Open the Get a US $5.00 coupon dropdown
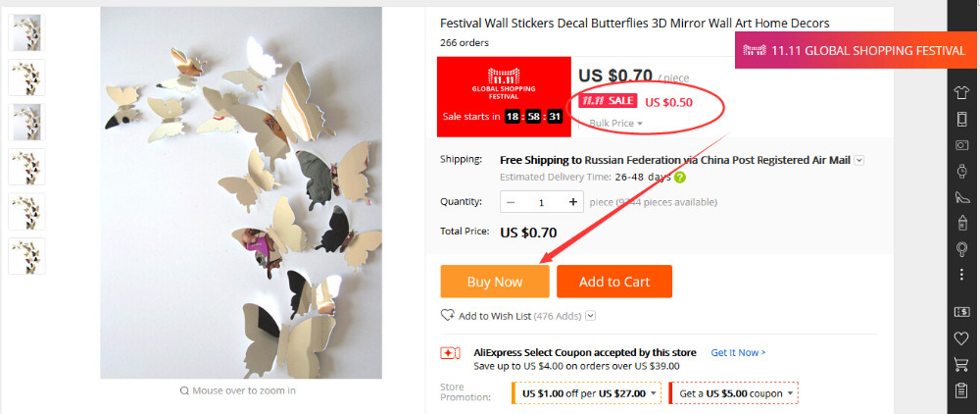The image size is (980, 414). [791, 393]
